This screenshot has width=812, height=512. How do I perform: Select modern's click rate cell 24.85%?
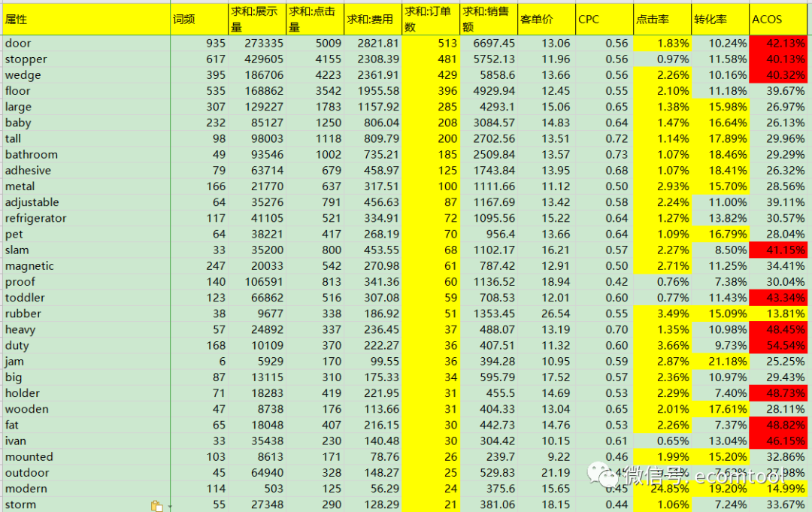[663, 489]
